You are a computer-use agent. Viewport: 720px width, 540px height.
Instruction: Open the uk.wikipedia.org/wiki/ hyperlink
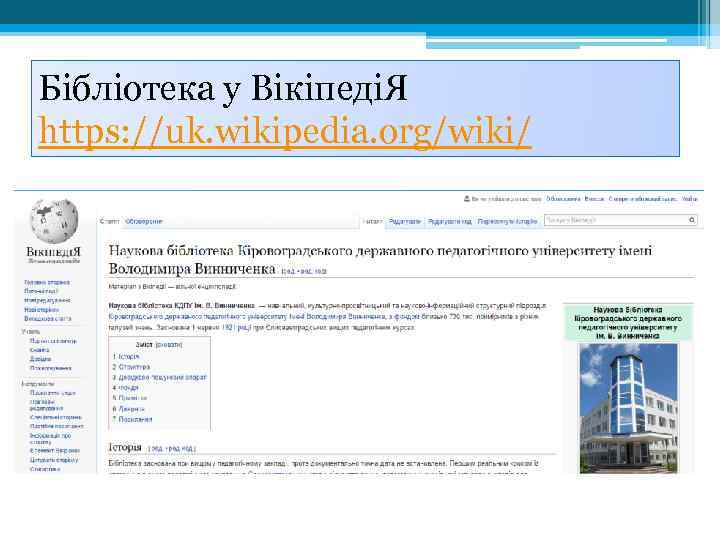285,132
